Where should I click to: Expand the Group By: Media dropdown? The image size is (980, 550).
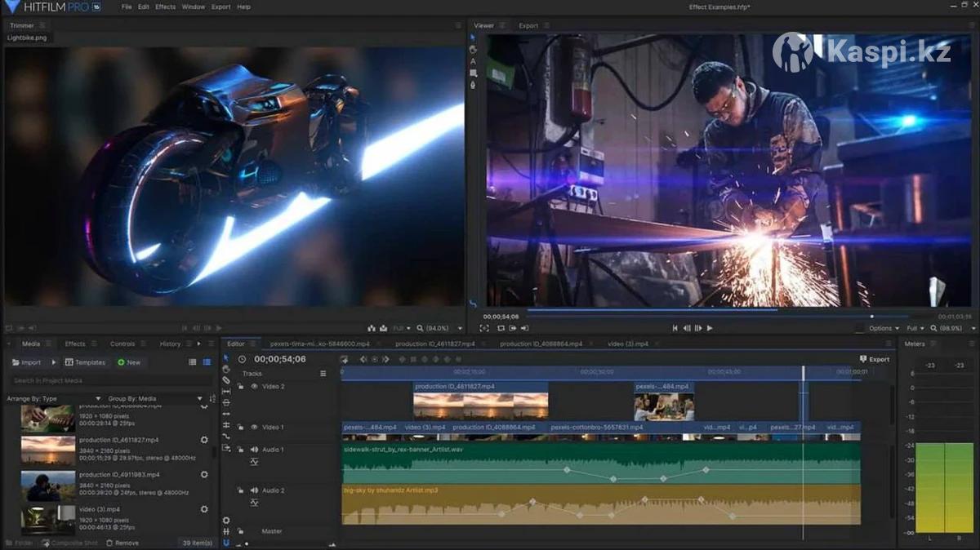click(155, 399)
